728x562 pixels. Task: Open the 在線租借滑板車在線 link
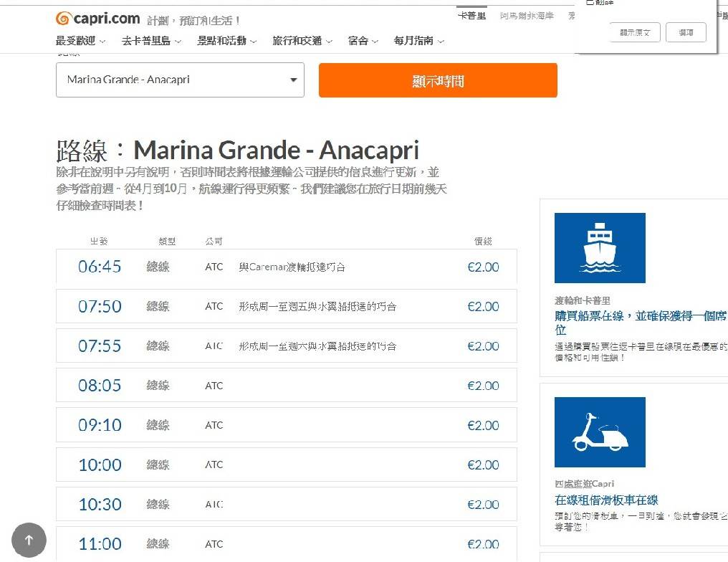click(x=606, y=500)
